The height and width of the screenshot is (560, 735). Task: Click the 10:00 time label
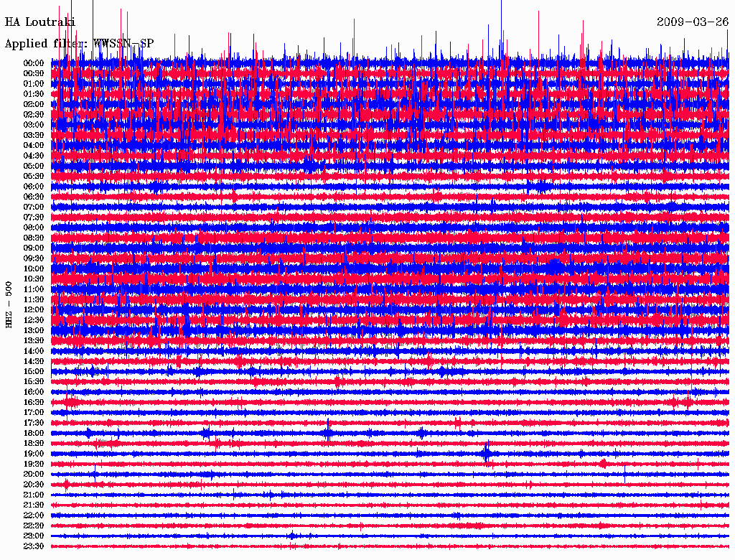click(34, 269)
